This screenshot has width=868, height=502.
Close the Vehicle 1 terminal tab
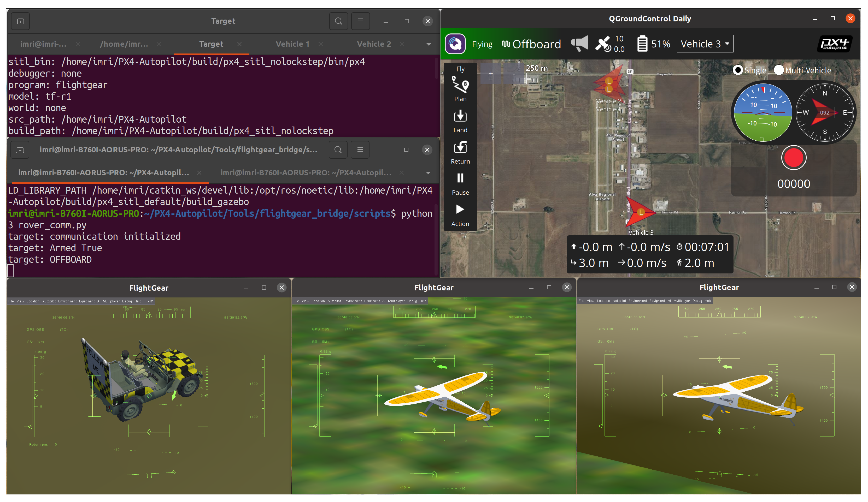pyautogui.click(x=321, y=44)
